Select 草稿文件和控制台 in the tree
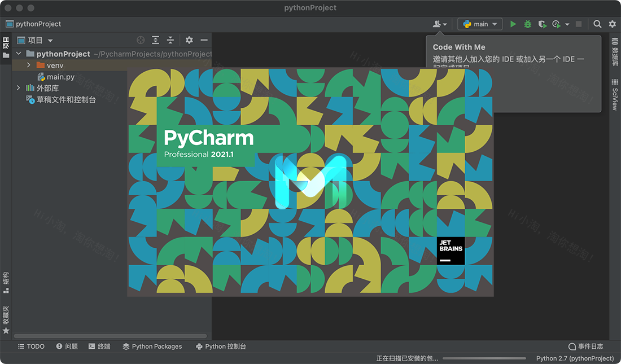Viewport: 621px width, 364px height. pos(66,100)
